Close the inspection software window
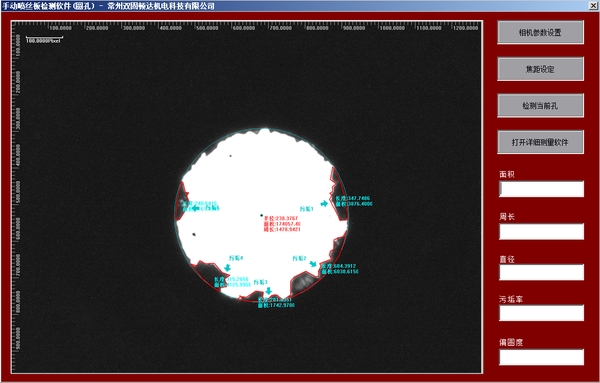The image size is (600, 383). (593, 5)
